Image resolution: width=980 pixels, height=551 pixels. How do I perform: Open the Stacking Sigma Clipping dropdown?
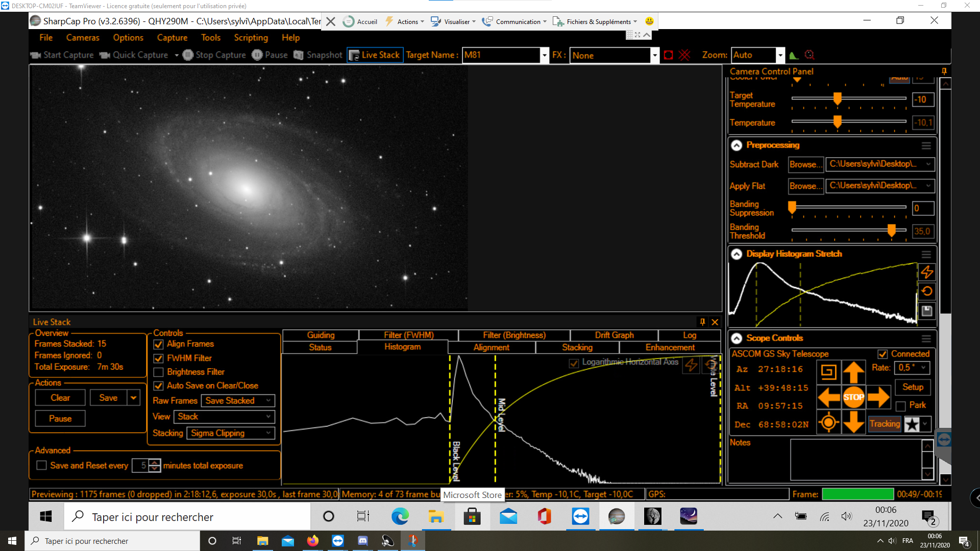pos(231,433)
